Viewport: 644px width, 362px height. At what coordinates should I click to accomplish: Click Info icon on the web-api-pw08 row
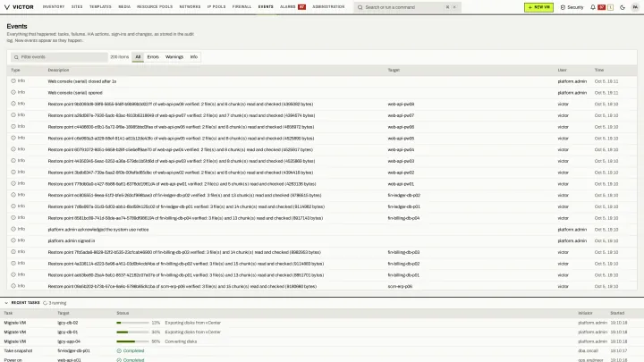[13, 104]
